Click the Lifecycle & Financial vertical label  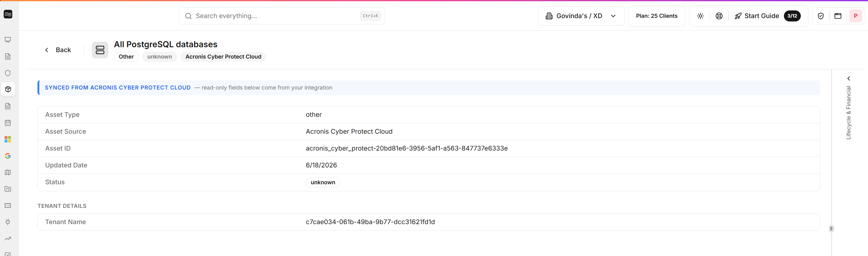click(848, 113)
